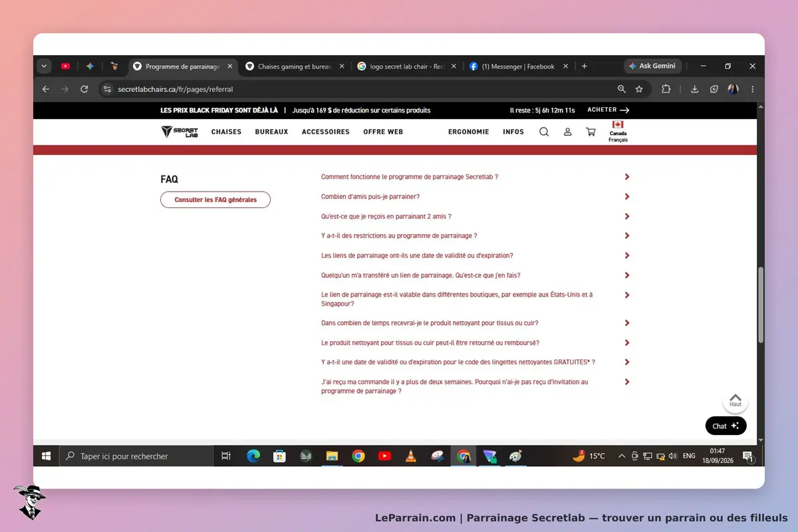Image resolution: width=798 pixels, height=532 pixels.
Task: Launch Microsoft Edge from taskbar
Action: click(253, 456)
